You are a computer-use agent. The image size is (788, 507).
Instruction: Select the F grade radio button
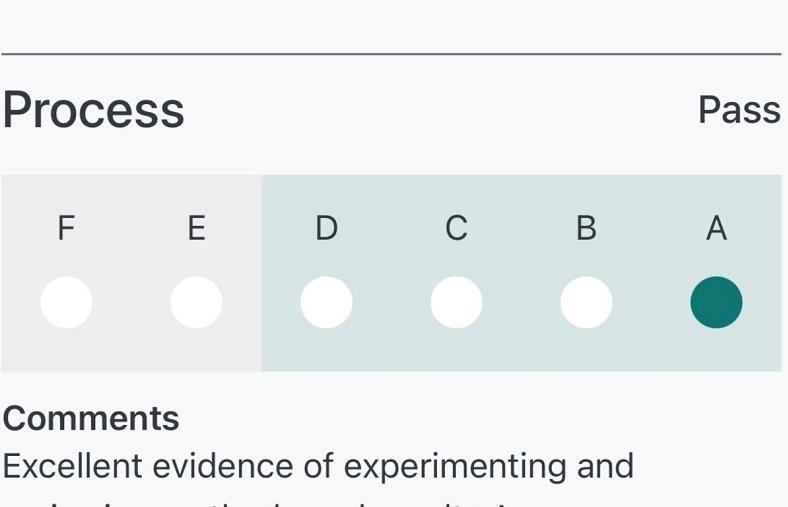pyautogui.click(x=66, y=302)
